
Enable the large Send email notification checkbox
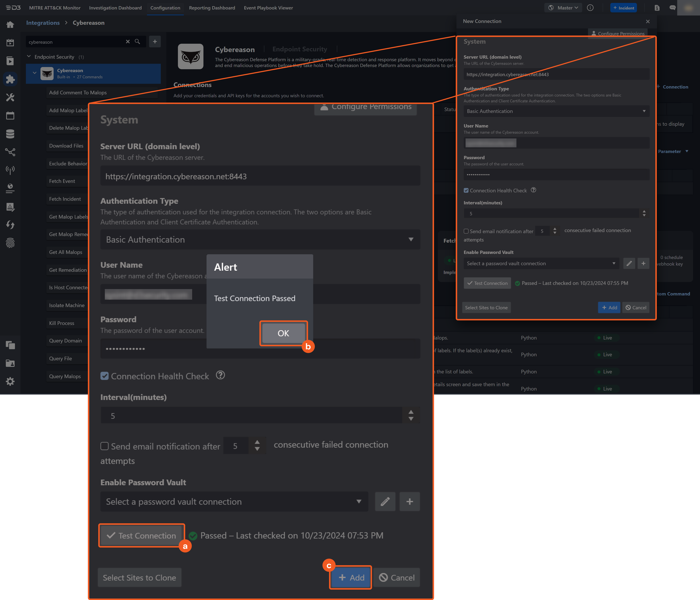pos(104,446)
